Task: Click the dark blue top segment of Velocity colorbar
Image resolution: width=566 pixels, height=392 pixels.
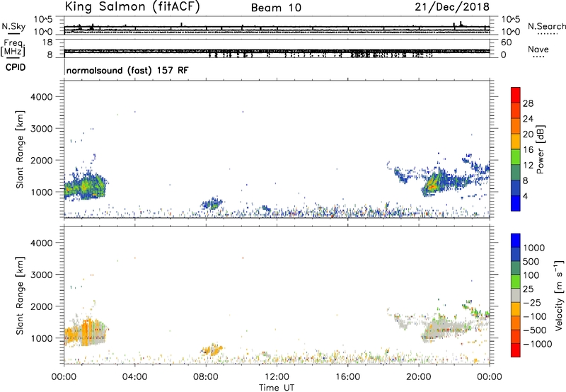Action: click(x=516, y=241)
